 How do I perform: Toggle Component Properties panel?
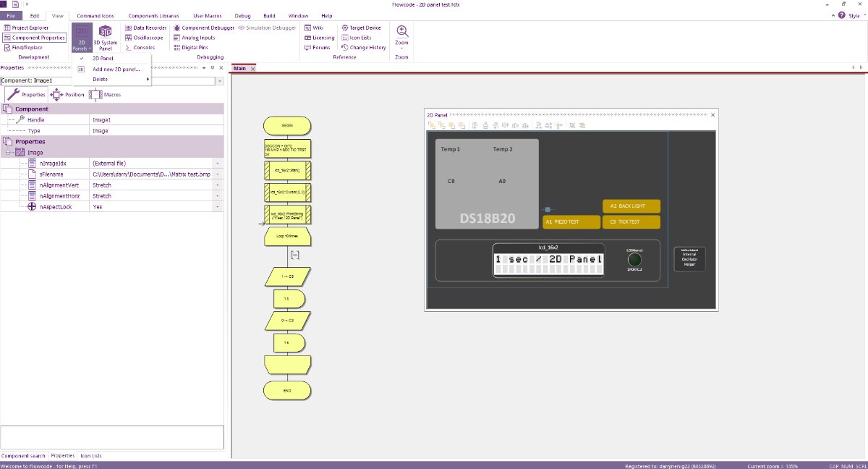coord(35,38)
